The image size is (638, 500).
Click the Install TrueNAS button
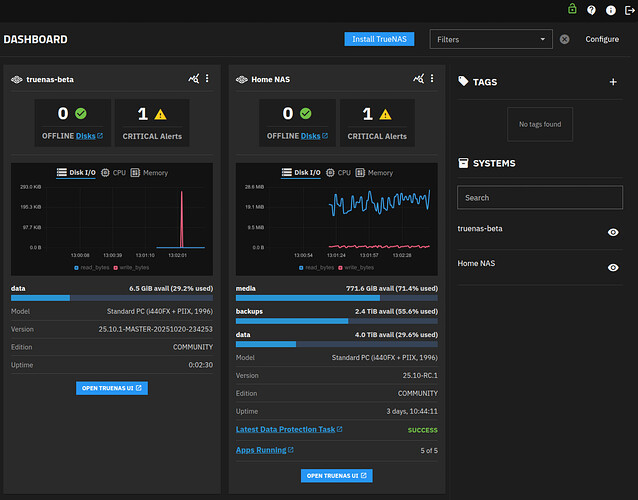(380, 39)
